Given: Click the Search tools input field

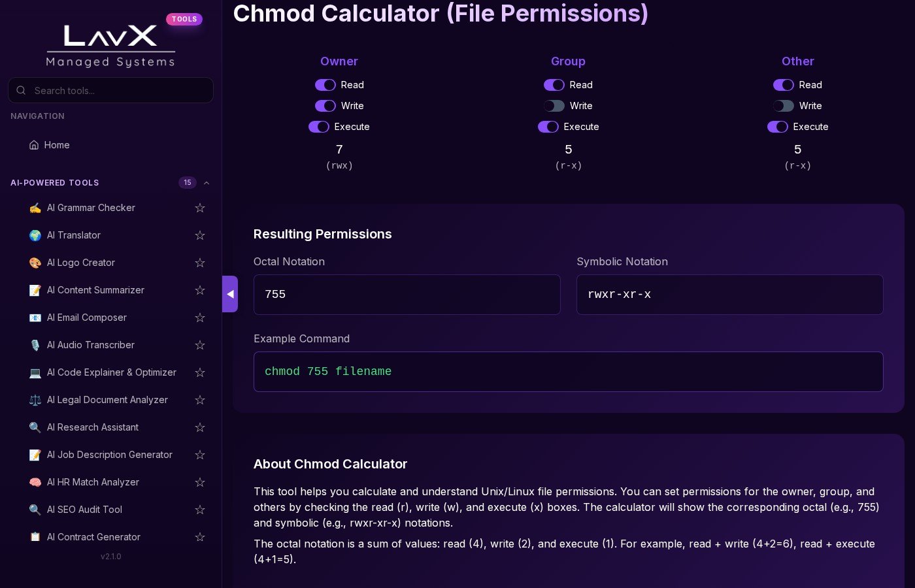Looking at the screenshot, I should tap(118, 90).
